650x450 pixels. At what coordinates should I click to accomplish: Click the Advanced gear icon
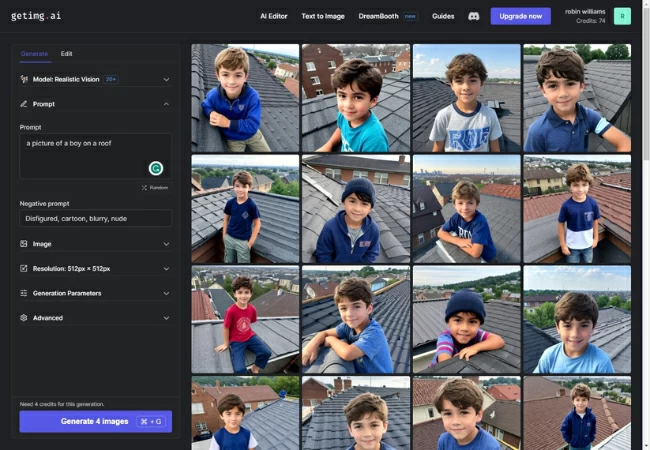24,318
